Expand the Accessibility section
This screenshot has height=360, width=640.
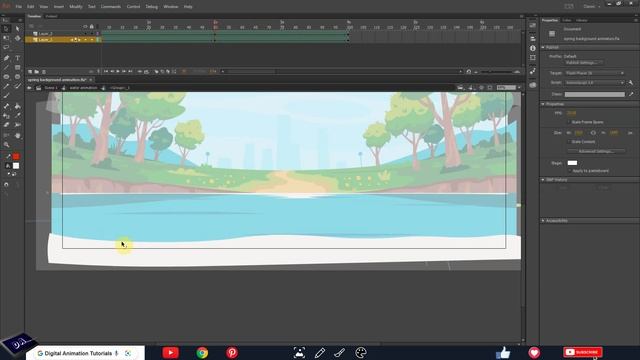[x=543, y=220]
